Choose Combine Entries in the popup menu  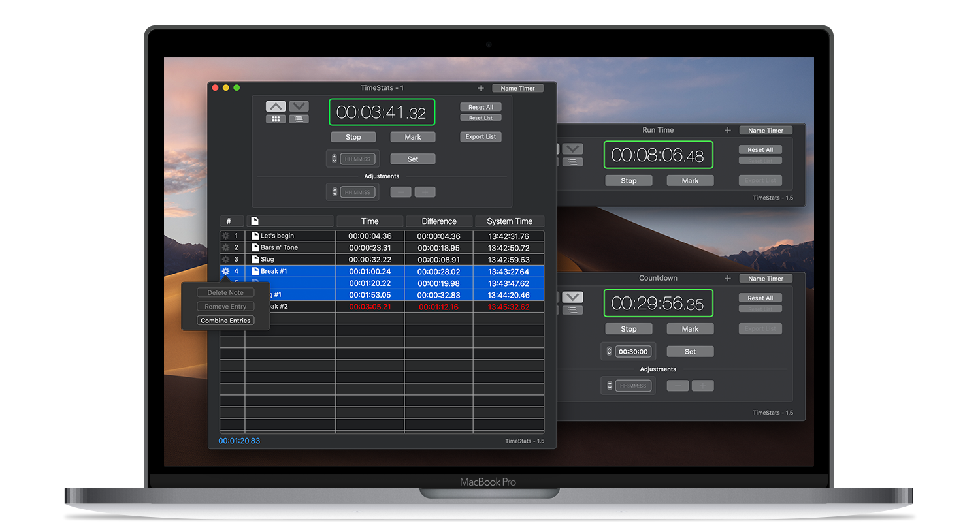[x=225, y=321]
